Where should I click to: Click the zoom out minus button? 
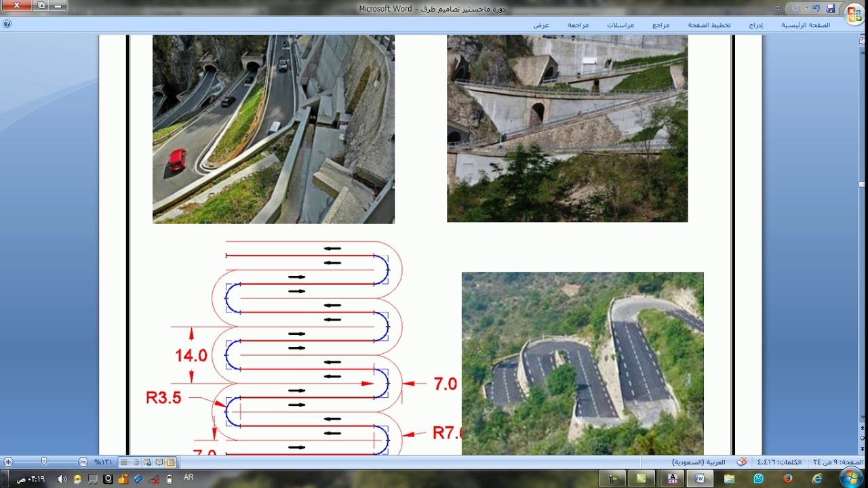pyautogui.click(x=83, y=462)
